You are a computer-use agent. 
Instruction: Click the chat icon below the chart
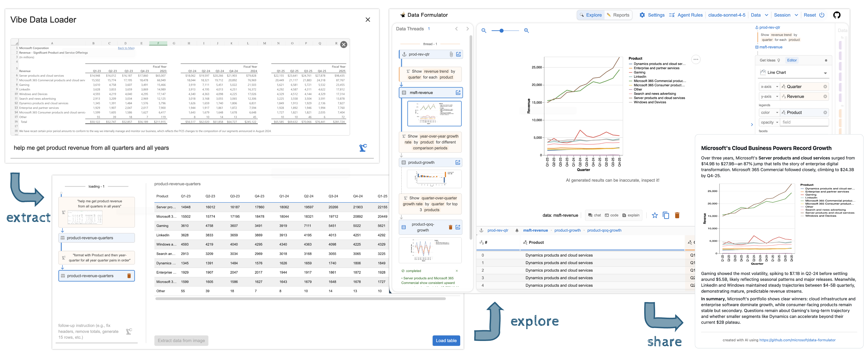point(595,215)
